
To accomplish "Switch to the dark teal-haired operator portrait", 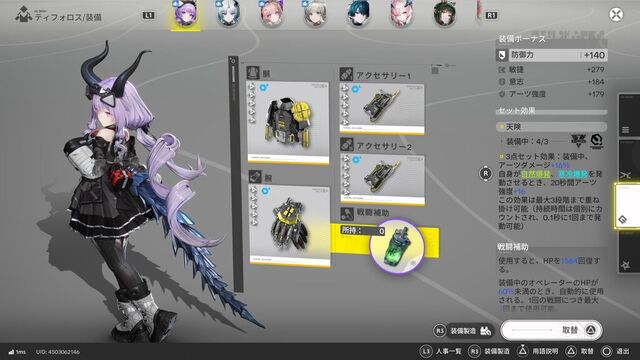I will [358, 13].
